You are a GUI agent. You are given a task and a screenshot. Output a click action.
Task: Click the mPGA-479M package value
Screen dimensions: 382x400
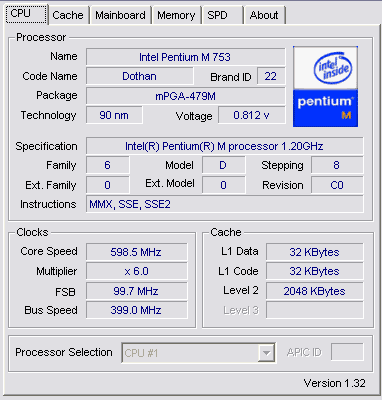pyautogui.click(x=185, y=96)
